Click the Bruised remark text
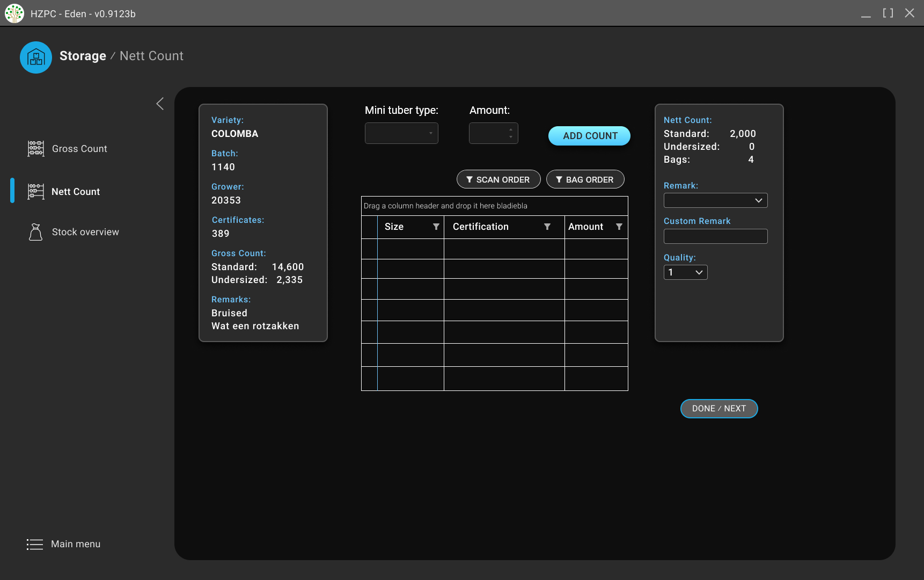The width and height of the screenshot is (924, 580). [229, 313]
